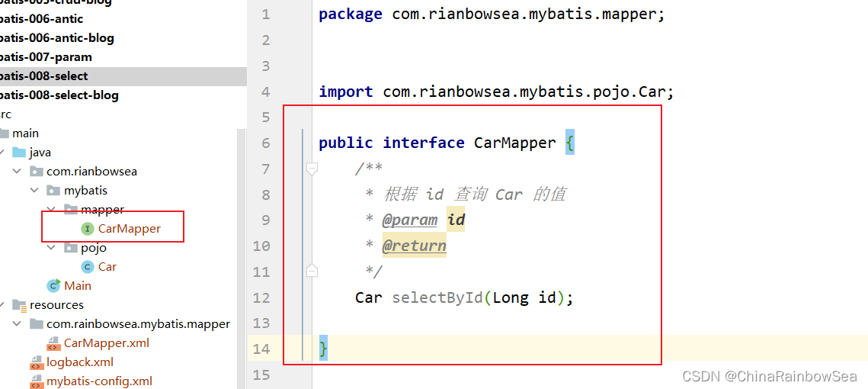Click the import statement on line 4

[x=496, y=92]
